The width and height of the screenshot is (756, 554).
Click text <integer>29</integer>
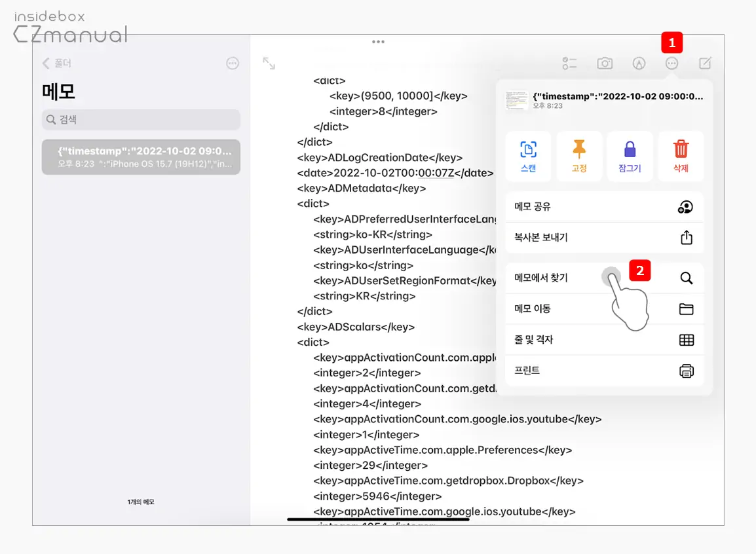pos(370,466)
